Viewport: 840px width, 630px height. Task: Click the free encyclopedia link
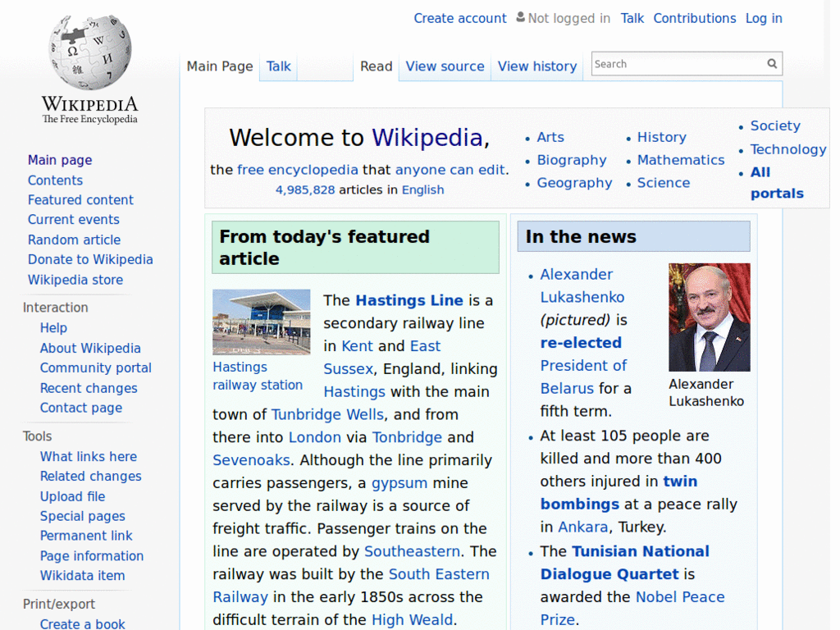pyautogui.click(x=297, y=170)
